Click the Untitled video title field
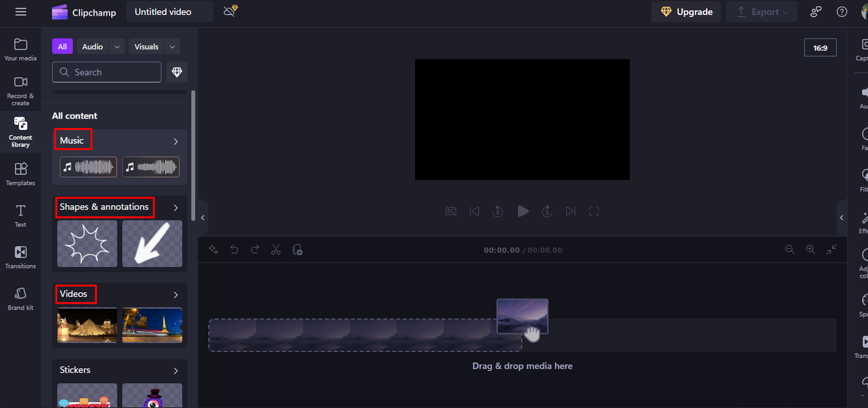 (170, 12)
